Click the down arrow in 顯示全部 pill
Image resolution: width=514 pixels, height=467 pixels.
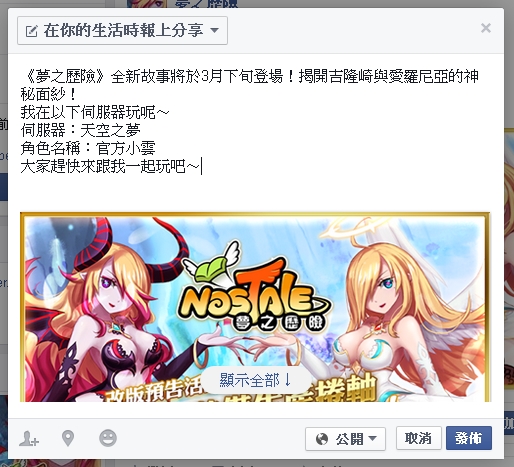point(288,380)
